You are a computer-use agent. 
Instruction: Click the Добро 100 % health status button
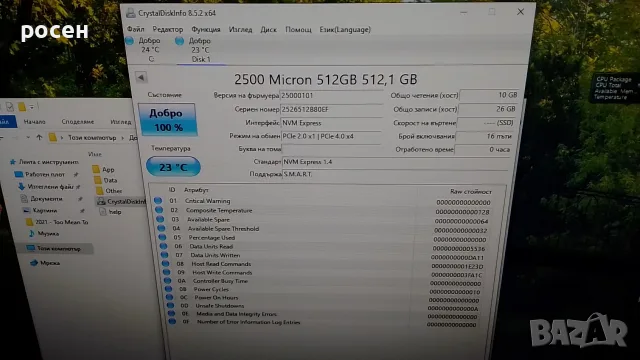167,120
